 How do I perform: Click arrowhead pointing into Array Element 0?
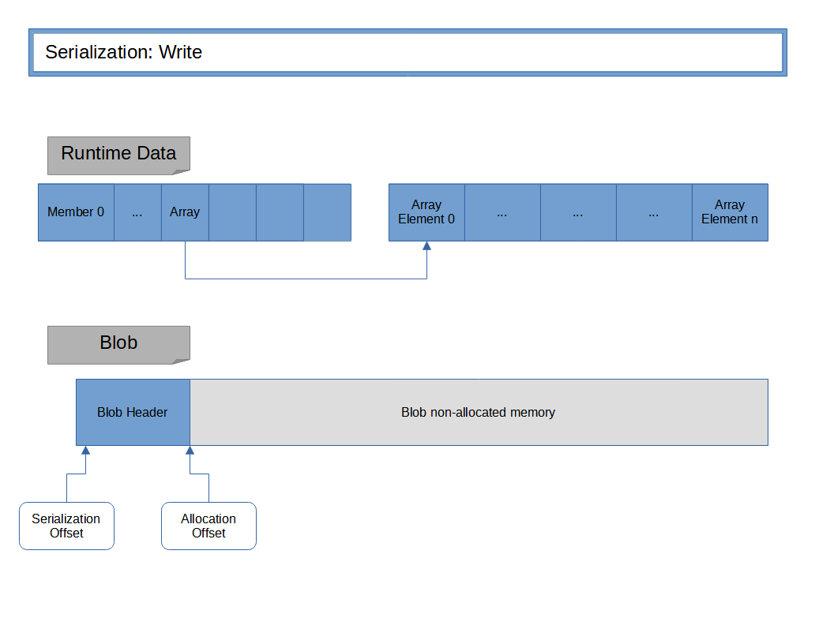[x=426, y=246]
